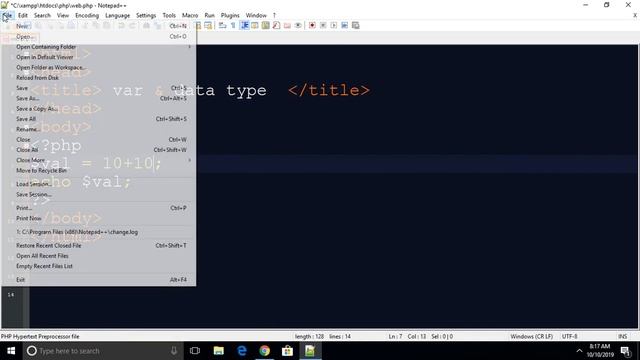
Task: Toggle the eye Monitoring (tail -f) icon
Action: 298,25
